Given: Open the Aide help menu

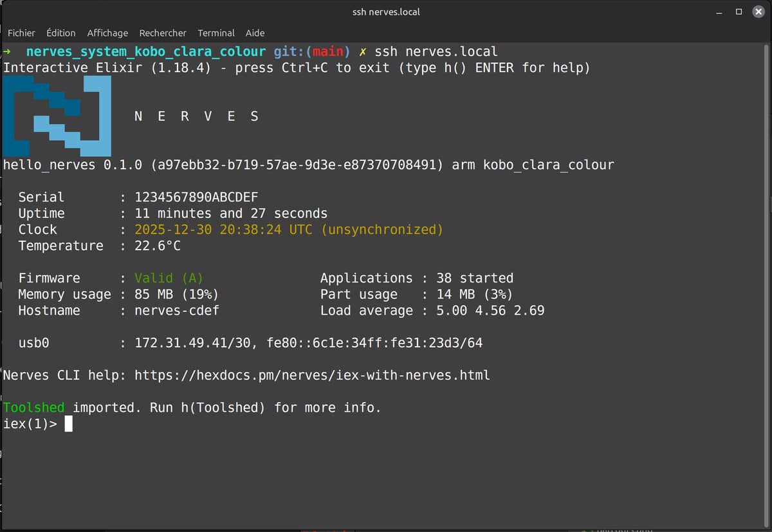Looking at the screenshot, I should [255, 33].
